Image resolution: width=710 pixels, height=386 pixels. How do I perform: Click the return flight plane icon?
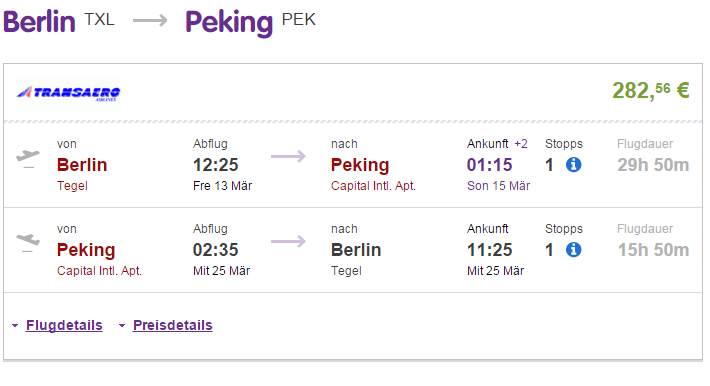[28, 243]
